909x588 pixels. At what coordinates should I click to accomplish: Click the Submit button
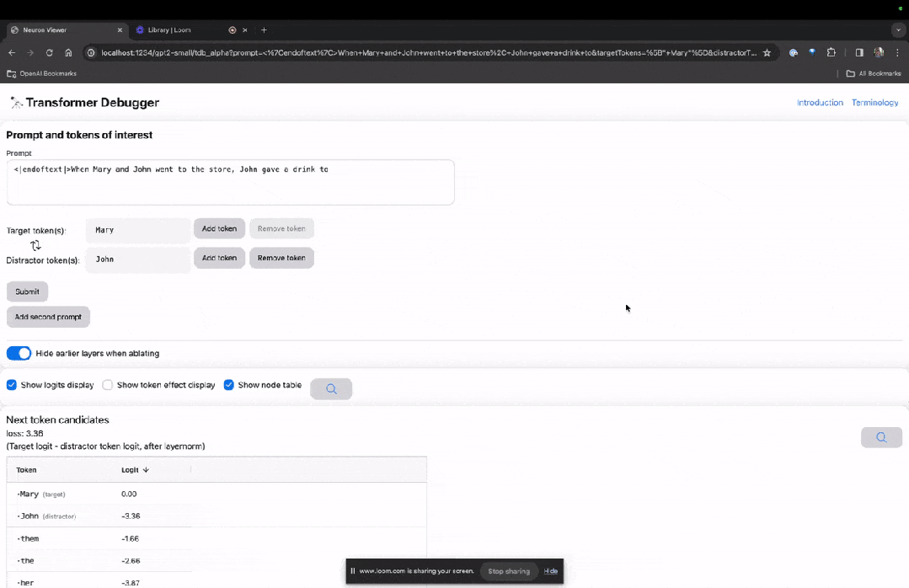pyautogui.click(x=27, y=291)
